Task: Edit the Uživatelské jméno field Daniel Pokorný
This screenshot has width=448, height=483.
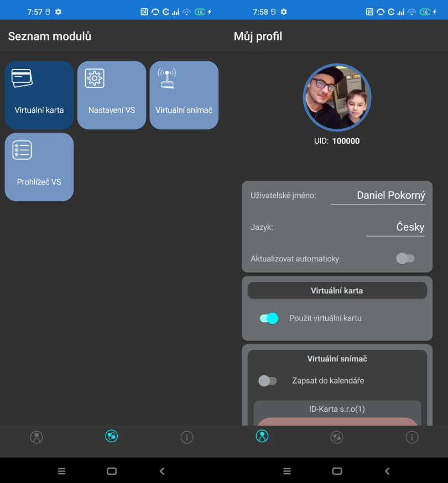Action: pyautogui.click(x=378, y=196)
